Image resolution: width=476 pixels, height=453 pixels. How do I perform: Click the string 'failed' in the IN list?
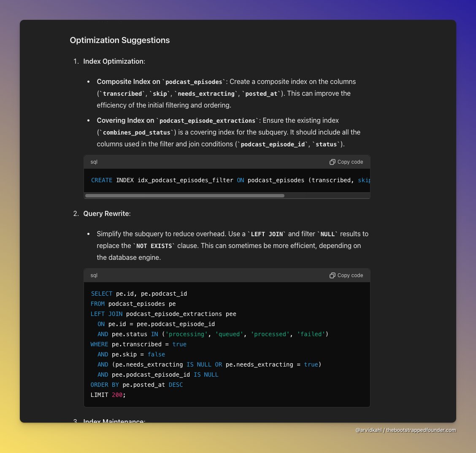tap(311, 334)
